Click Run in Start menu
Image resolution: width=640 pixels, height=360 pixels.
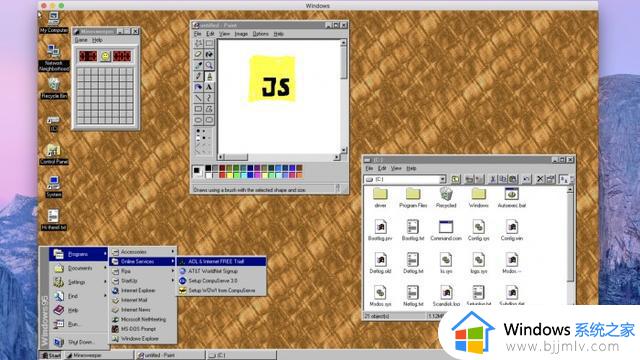[79, 324]
